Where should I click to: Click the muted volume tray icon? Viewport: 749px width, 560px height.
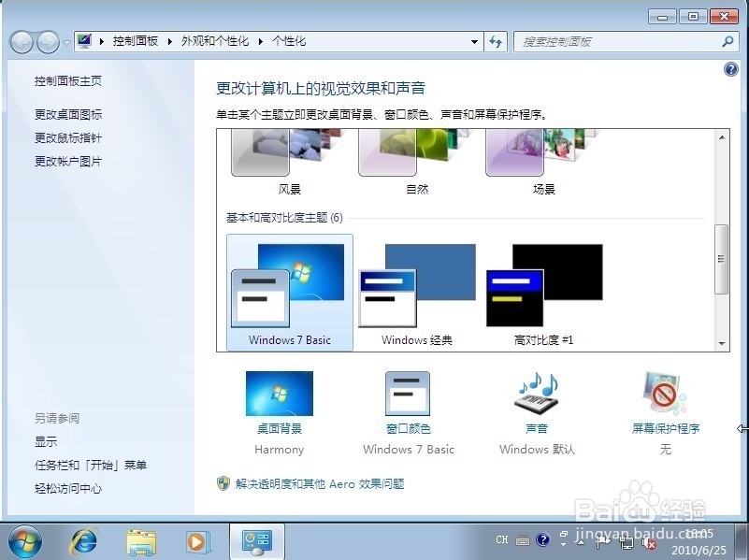[649, 542]
